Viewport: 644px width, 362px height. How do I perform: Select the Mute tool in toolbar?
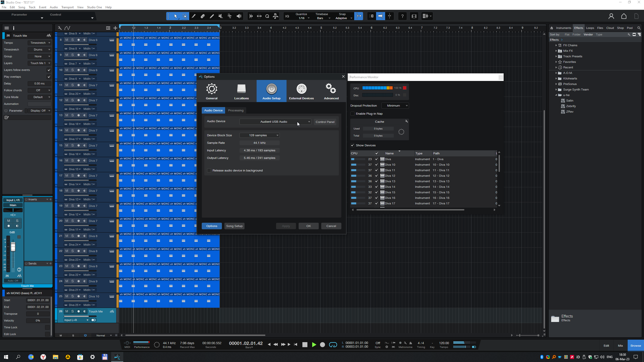221,16
